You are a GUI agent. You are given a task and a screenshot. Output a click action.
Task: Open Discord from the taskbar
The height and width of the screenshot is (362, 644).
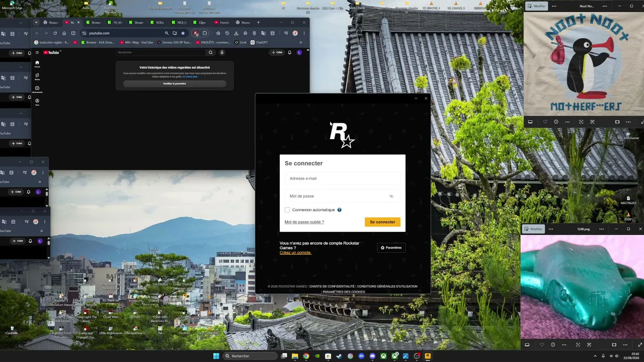372,356
